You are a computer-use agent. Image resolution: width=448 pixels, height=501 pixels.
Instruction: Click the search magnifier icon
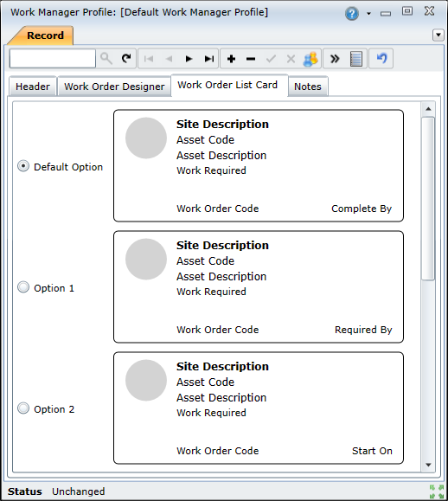(106, 59)
